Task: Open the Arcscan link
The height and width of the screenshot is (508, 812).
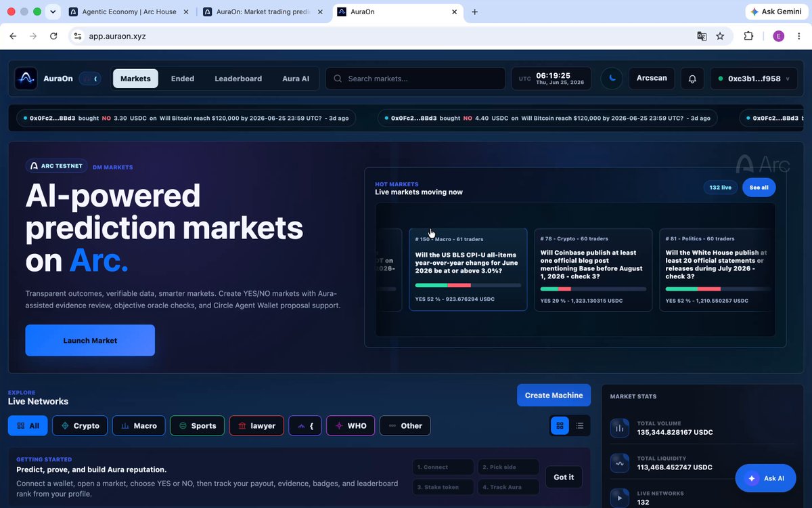Action: coord(652,79)
